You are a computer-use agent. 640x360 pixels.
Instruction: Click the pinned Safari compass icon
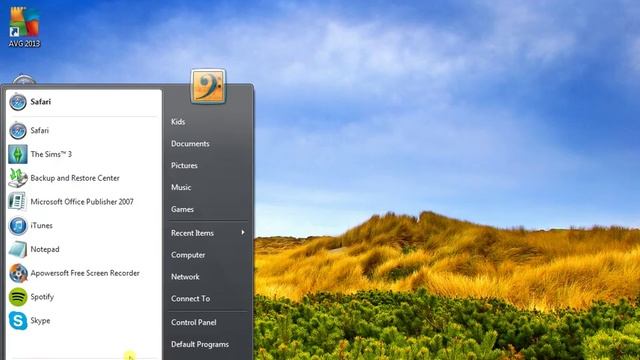(x=18, y=102)
